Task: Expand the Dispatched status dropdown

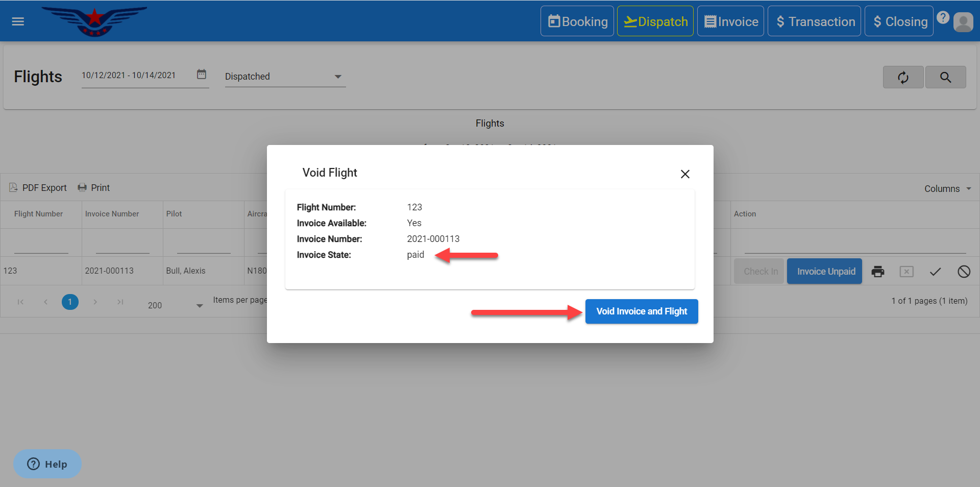Action: (337, 77)
